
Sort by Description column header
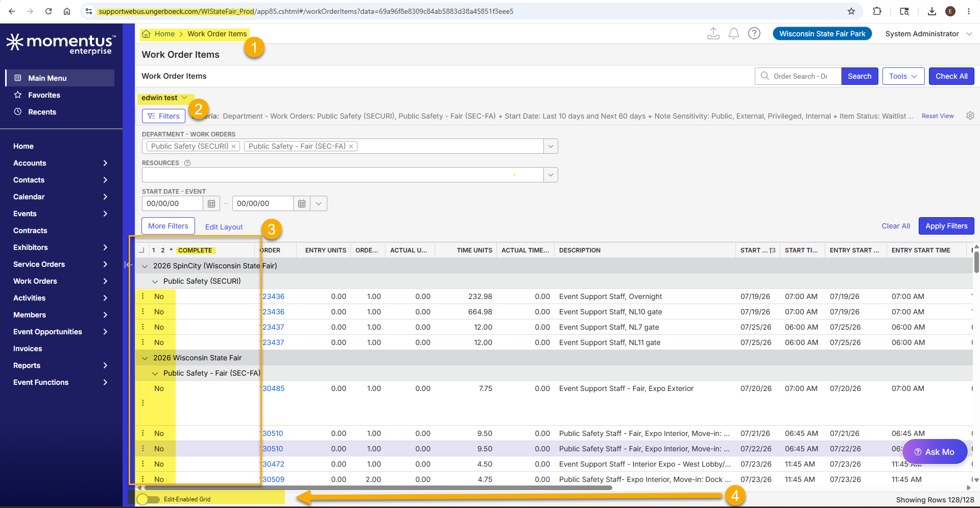click(x=580, y=250)
